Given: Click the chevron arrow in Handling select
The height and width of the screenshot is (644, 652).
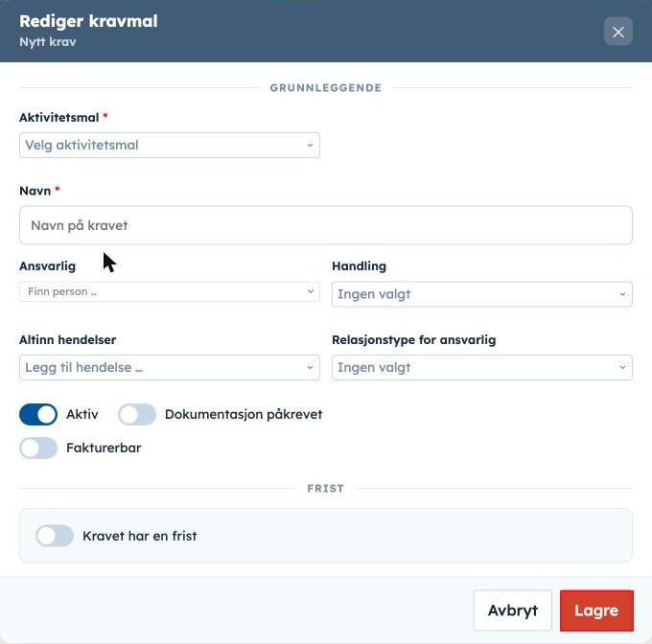Looking at the screenshot, I should click(622, 294).
